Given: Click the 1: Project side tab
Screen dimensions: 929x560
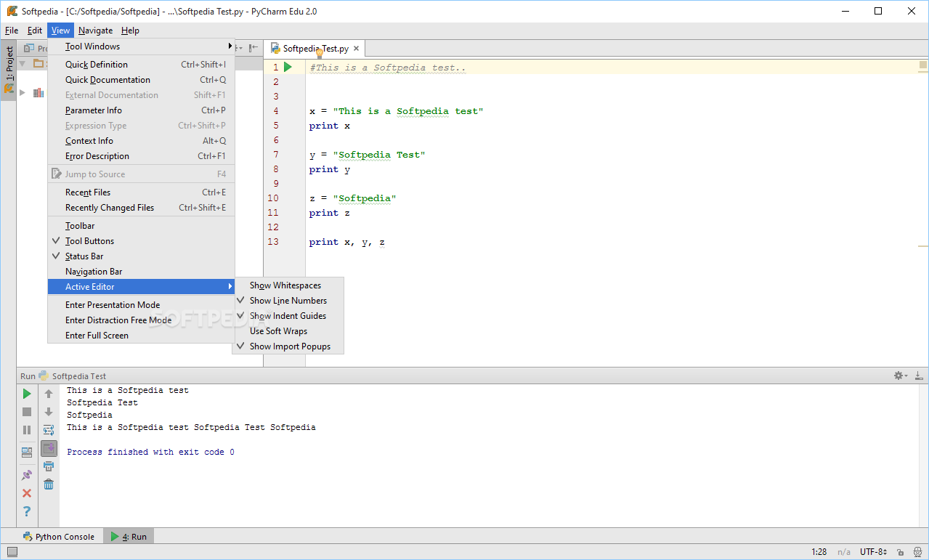Looking at the screenshot, I should point(9,71).
